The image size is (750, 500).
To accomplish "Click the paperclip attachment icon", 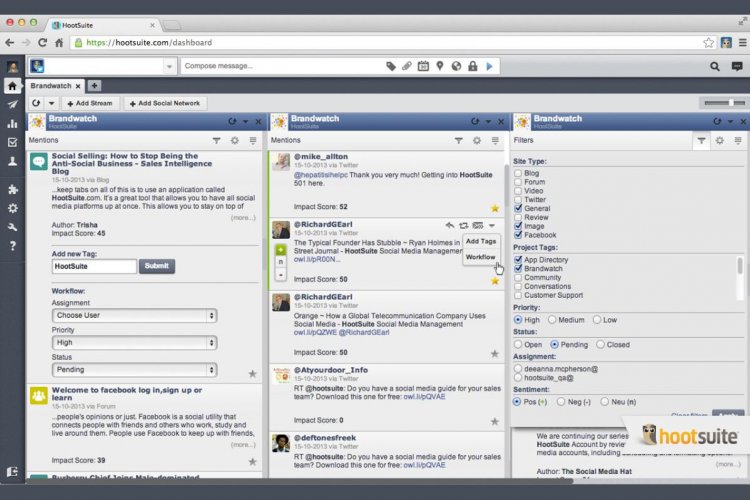I will (407, 66).
